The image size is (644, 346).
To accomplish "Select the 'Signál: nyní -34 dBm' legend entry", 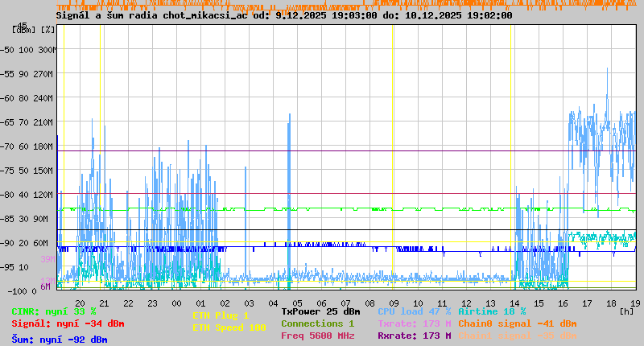I will [68, 323].
